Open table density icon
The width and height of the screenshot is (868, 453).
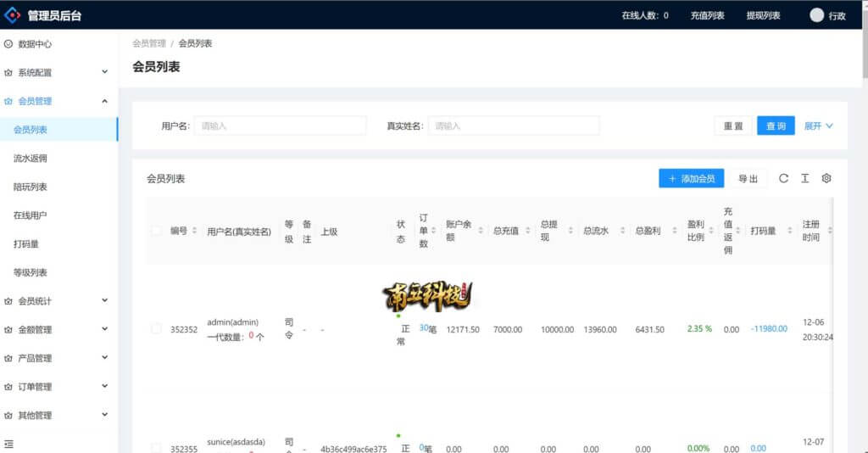[x=805, y=178]
